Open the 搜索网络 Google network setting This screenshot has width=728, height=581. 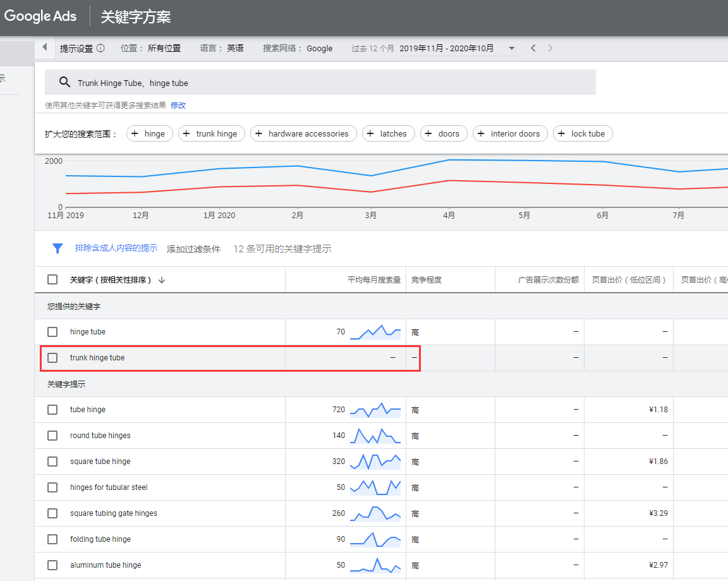298,48
